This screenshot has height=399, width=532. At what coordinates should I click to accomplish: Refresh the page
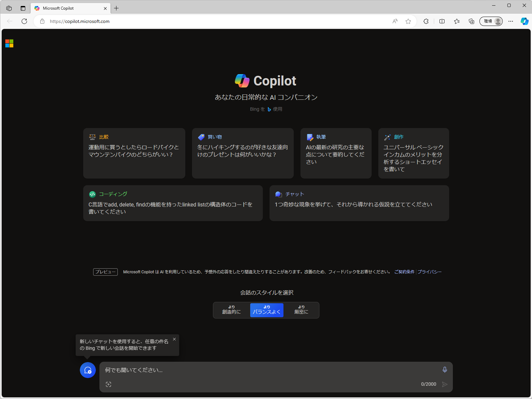[24, 21]
